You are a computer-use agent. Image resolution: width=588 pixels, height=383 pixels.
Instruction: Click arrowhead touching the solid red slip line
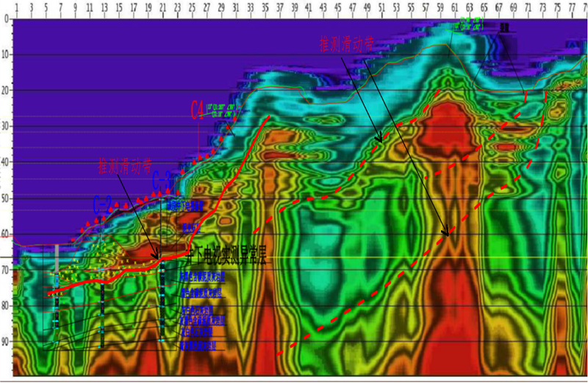click(156, 257)
